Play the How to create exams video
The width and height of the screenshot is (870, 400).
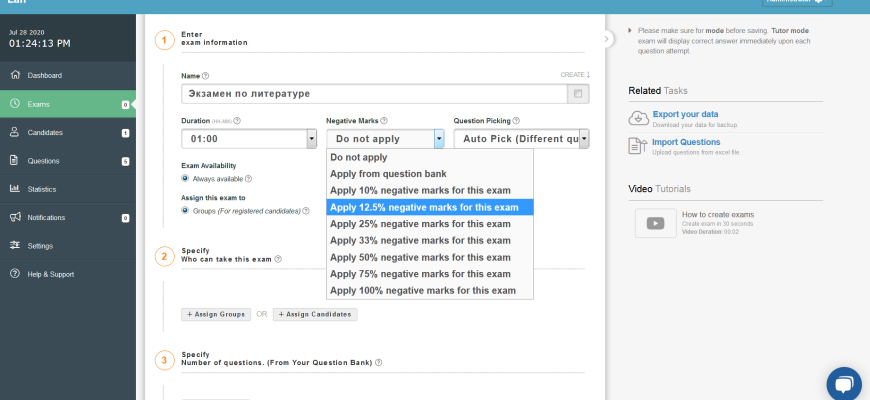click(x=655, y=222)
